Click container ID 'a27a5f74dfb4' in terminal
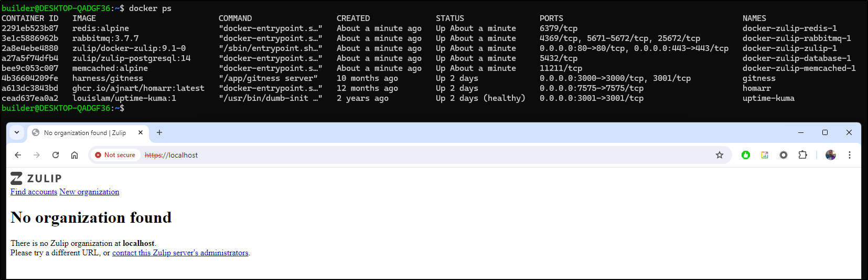The width and height of the screenshot is (868, 280). click(x=30, y=58)
